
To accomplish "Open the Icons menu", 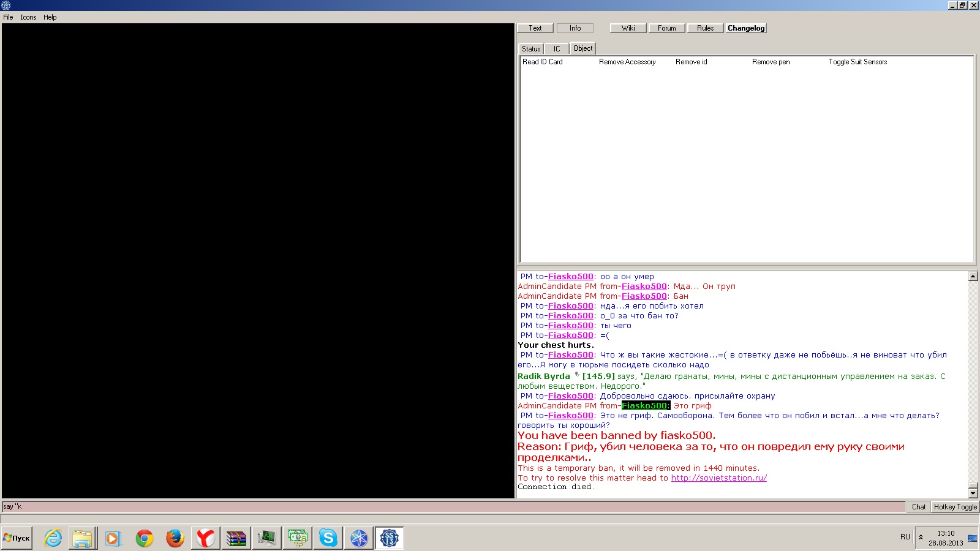I will pyautogui.click(x=28, y=17).
